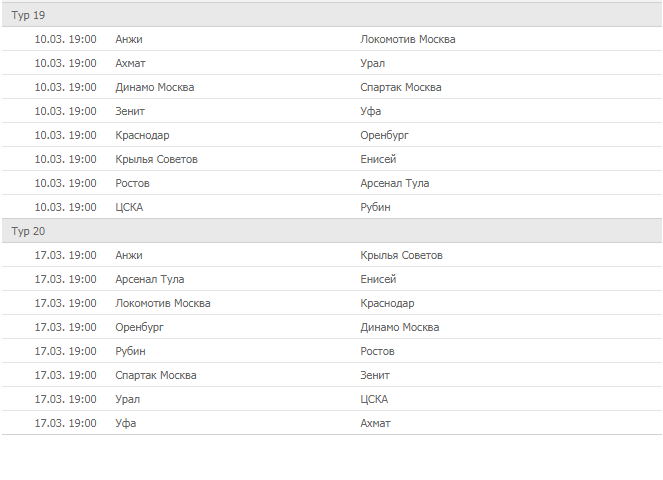Click Спартак Москва away team in Тур 19
Viewport: 663px width, 480px height.
(401, 87)
